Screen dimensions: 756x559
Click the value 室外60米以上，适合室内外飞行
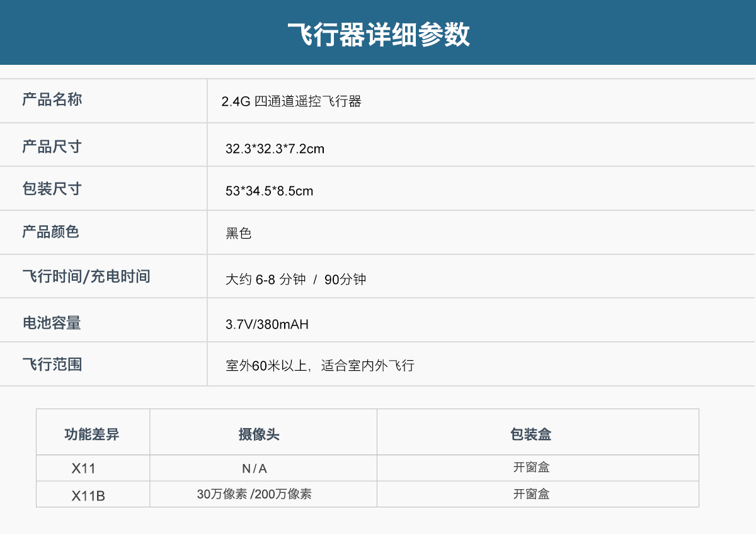tap(320, 366)
